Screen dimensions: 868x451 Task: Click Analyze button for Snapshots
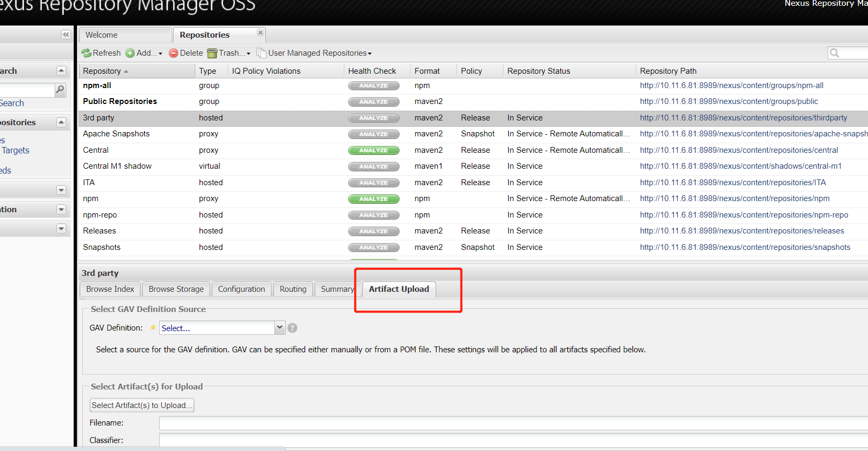pos(374,247)
